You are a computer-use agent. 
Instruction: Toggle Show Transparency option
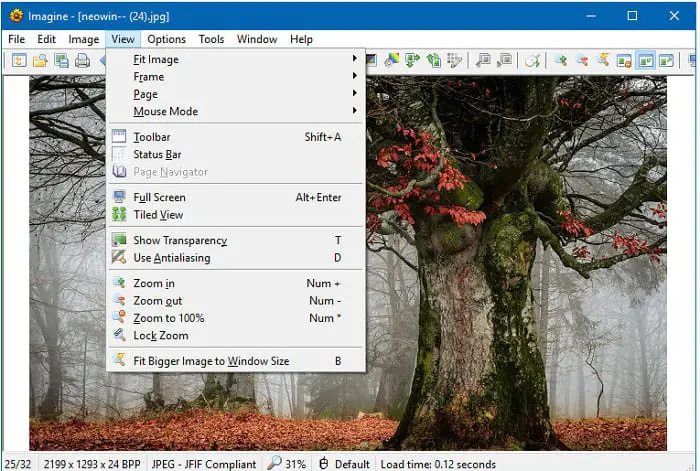[236, 240]
